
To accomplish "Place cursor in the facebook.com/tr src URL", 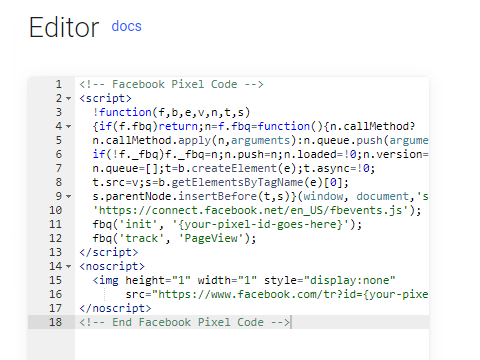I will click(x=290, y=294).
